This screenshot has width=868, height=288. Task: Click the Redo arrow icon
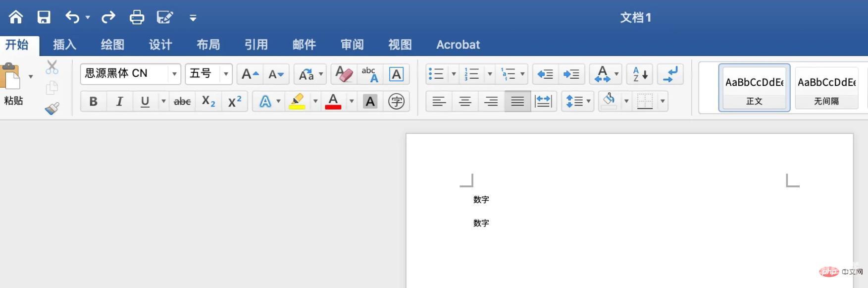tap(108, 17)
